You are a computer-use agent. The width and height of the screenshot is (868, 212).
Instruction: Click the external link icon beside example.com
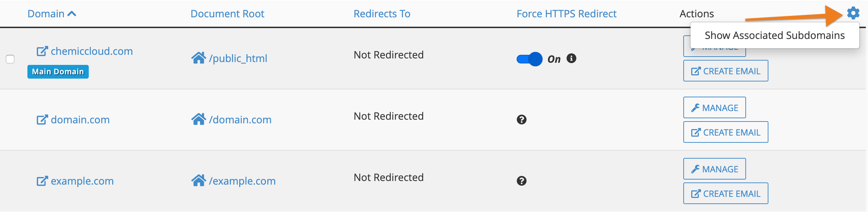(x=42, y=180)
